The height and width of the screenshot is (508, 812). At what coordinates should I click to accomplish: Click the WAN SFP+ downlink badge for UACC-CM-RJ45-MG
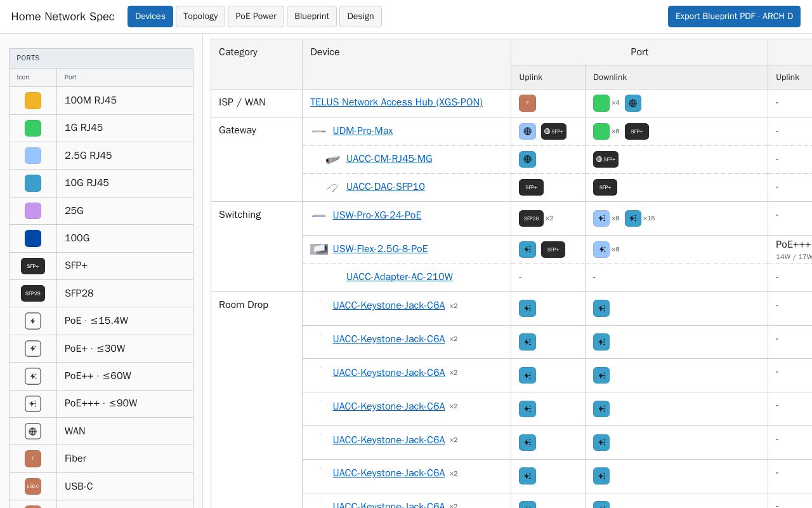click(606, 159)
